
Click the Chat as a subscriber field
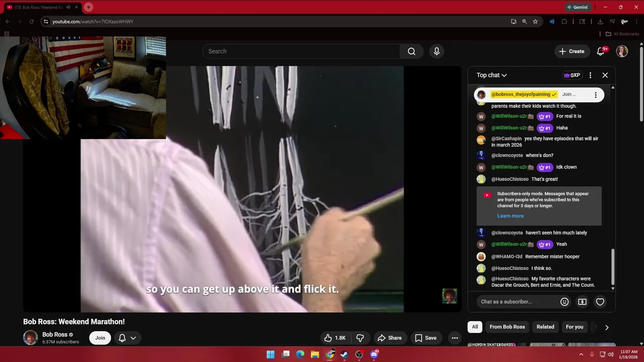(517, 302)
